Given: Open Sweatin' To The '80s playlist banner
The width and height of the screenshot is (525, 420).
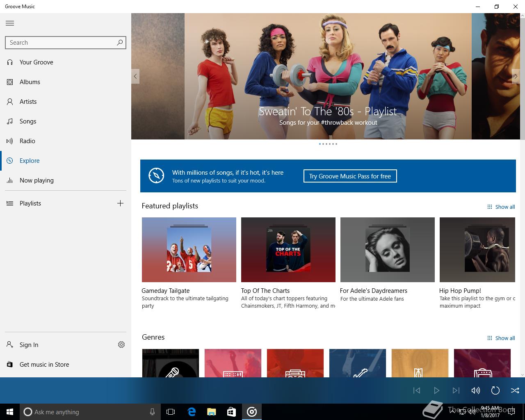Looking at the screenshot, I should (328, 76).
